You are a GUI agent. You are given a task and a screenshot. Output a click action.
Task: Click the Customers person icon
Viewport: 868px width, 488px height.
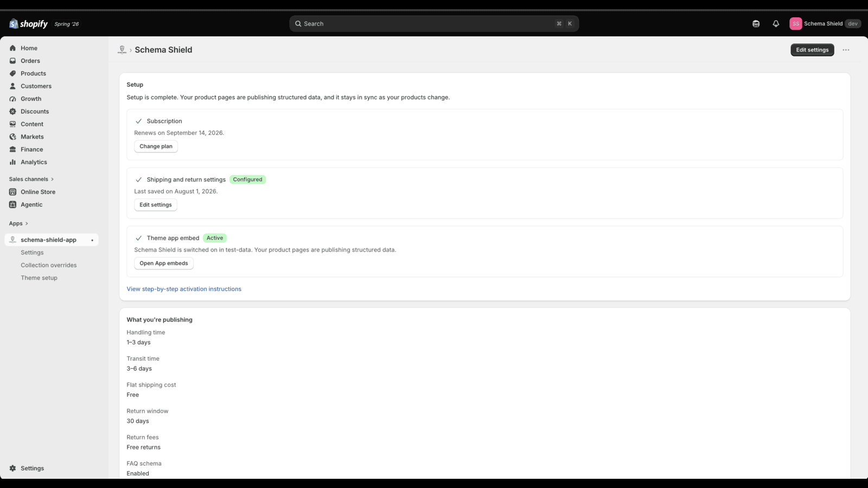coord(12,86)
